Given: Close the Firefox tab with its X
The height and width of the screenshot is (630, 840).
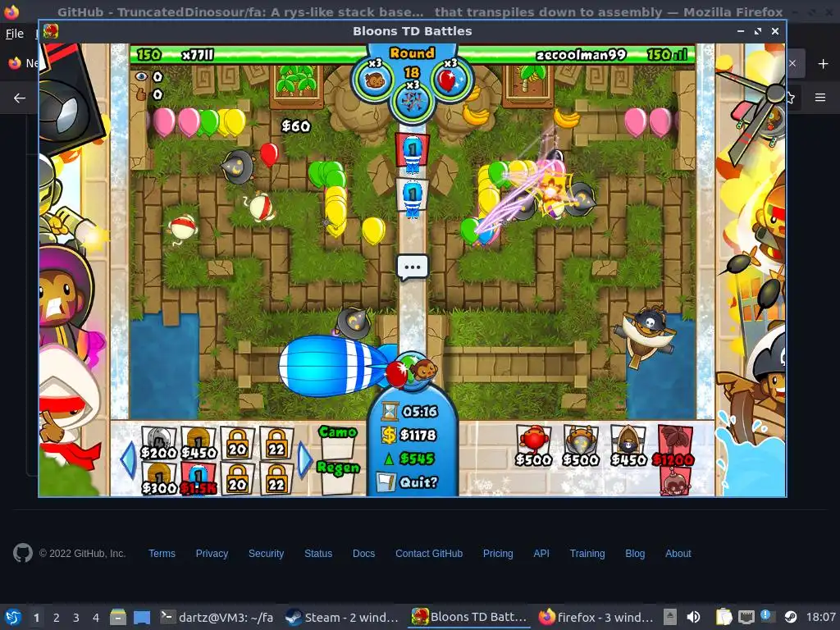Looking at the screenshot, I should coord(792,63).
